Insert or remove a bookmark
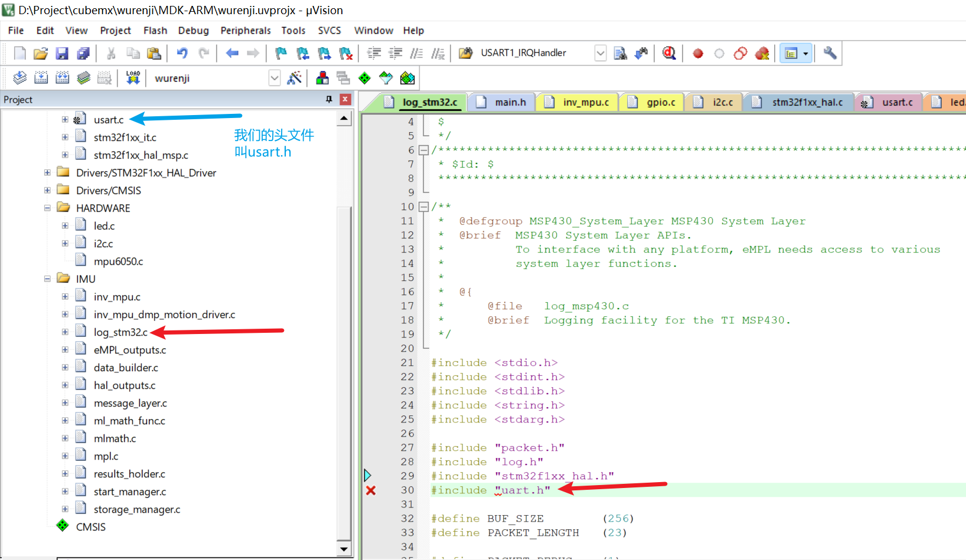 (281, 53)
